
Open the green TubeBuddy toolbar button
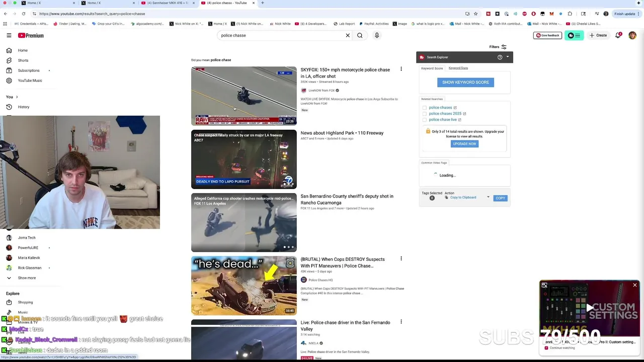coord(574,35)
